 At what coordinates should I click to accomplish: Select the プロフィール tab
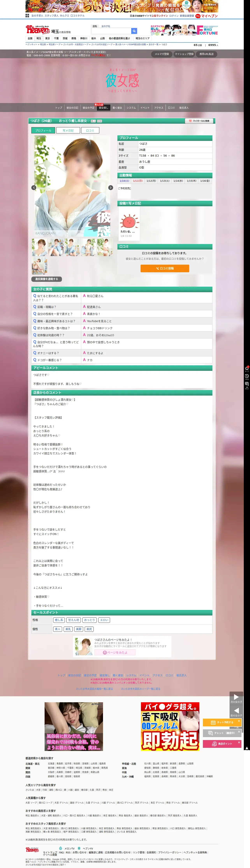43,130
